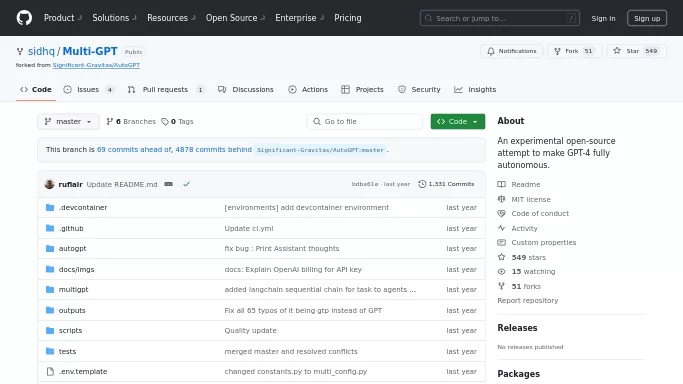Viewport: 683px width, 384px height.
Task: Switch to the Security tab
Action: [419, 89]
